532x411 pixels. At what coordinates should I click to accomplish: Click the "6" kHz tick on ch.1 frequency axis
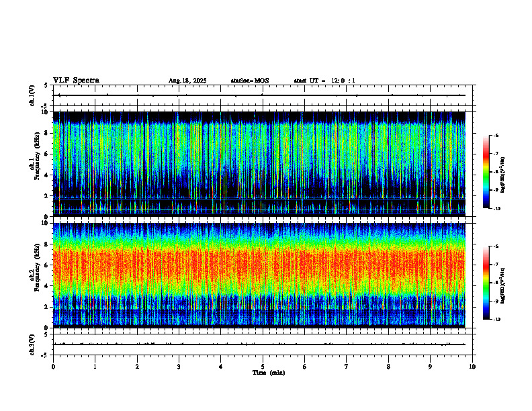(47, 154)
